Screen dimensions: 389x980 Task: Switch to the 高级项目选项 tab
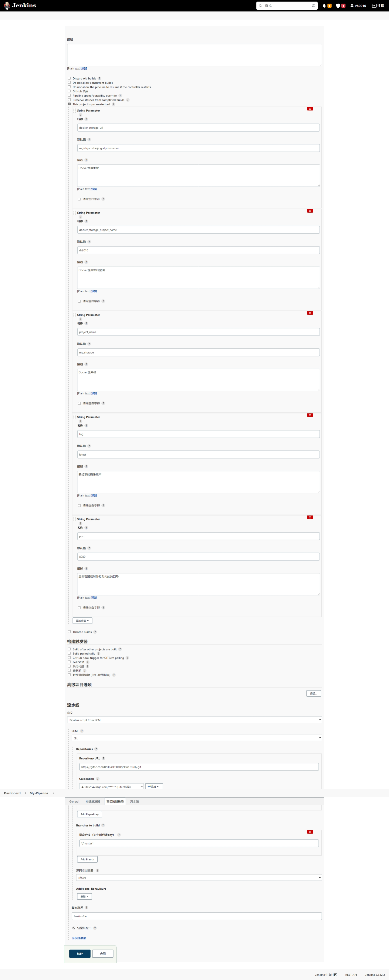point(115,802)
